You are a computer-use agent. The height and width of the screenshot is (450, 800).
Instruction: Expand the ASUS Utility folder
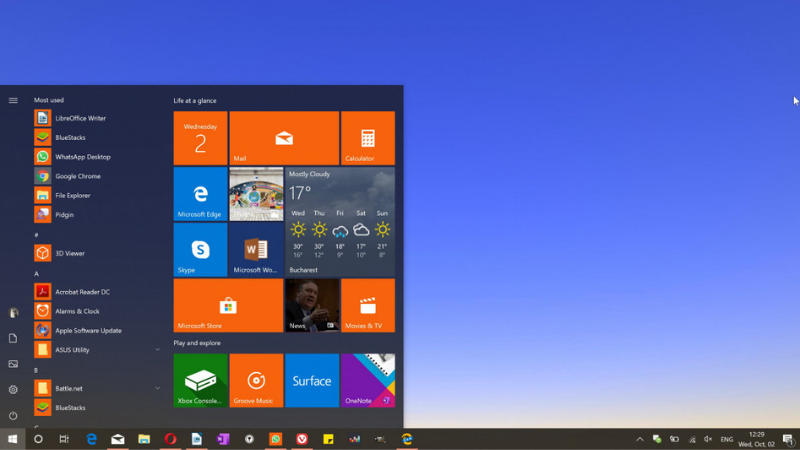point(97,350)
